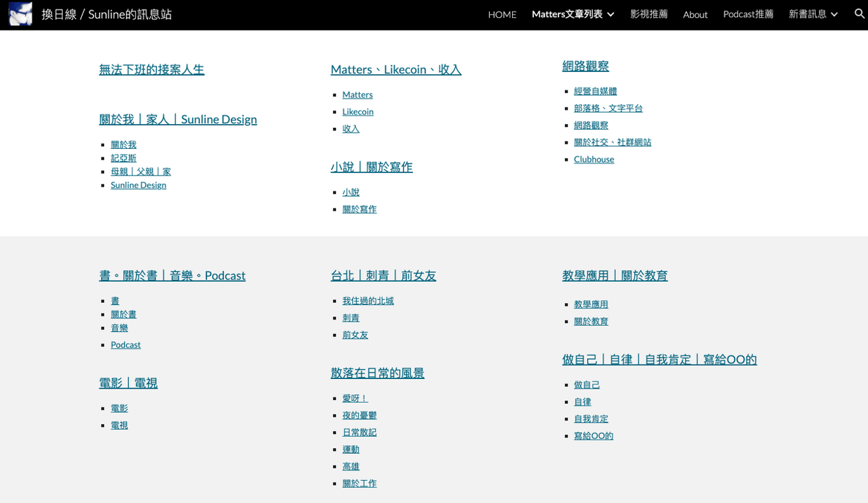The height and width of the screenshot is (503, 868).
Task: Open the 網路觀察 heading link
Action: coord(586,65)
